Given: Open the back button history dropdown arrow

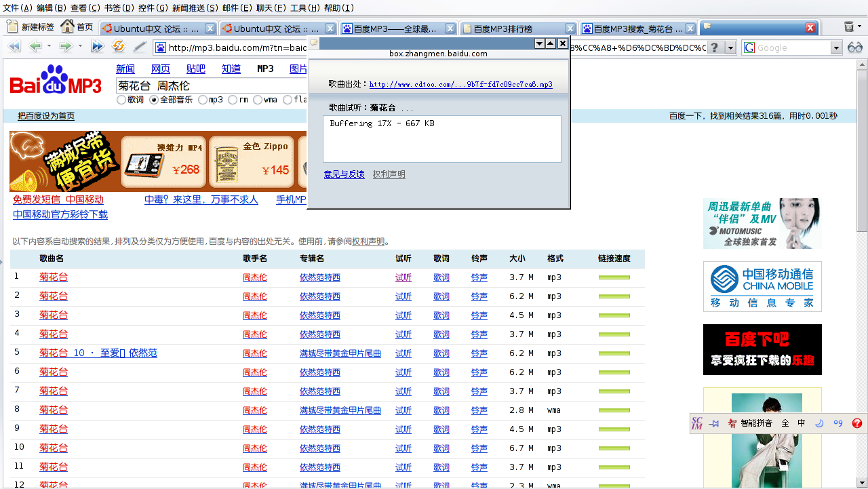Looking at the screenshot, I should (x=50, y=47).
